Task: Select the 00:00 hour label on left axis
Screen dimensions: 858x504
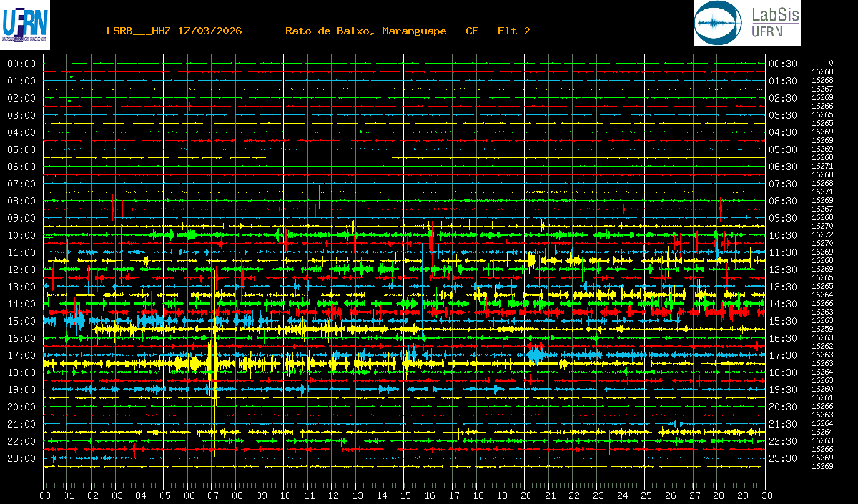Action: [x=21, y=64]
